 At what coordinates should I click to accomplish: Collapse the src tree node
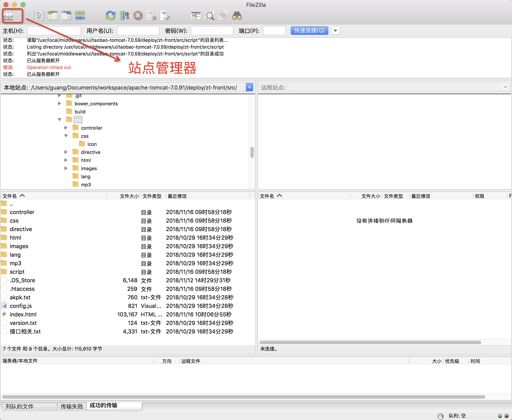[60, 120]
